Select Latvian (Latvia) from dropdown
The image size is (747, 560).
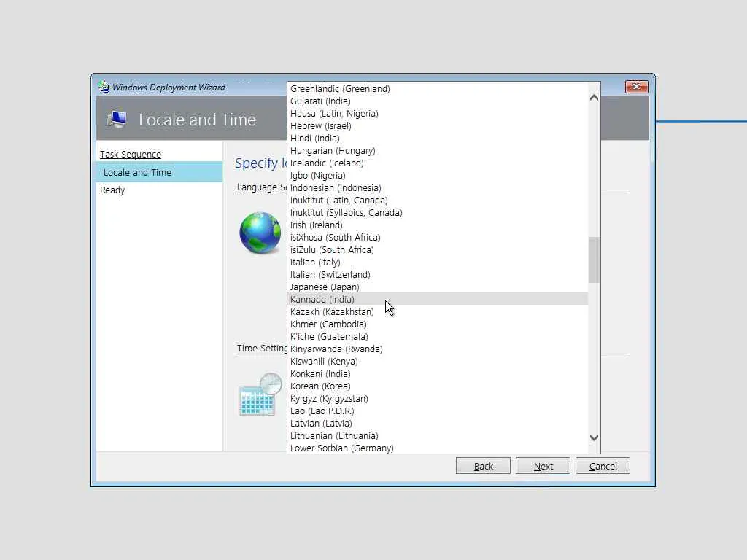438,423
